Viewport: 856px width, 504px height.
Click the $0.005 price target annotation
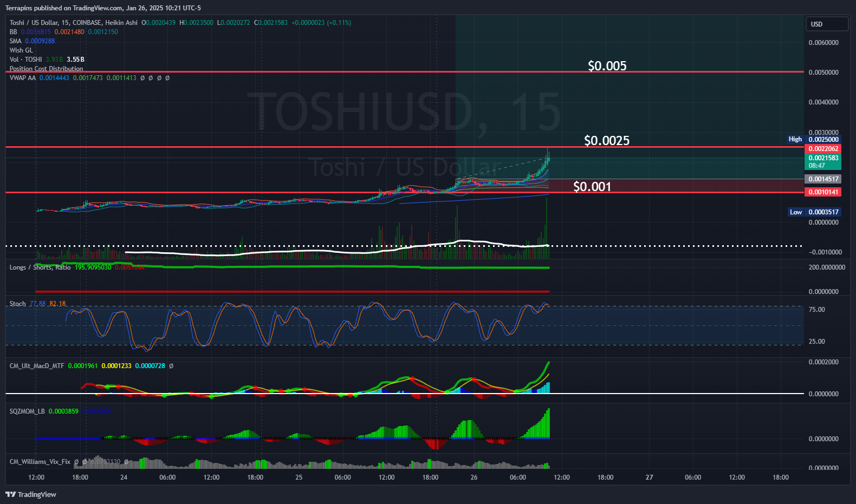click(607, 66)
